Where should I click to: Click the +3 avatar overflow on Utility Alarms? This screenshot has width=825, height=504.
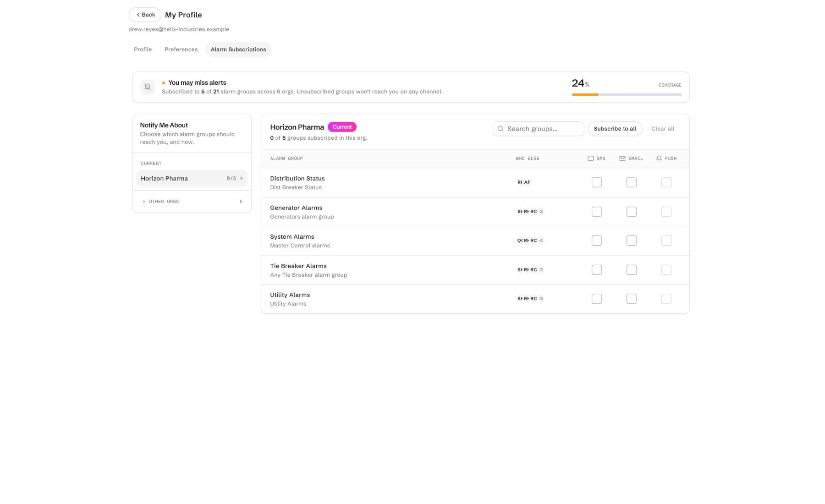(x=541, y=299)
